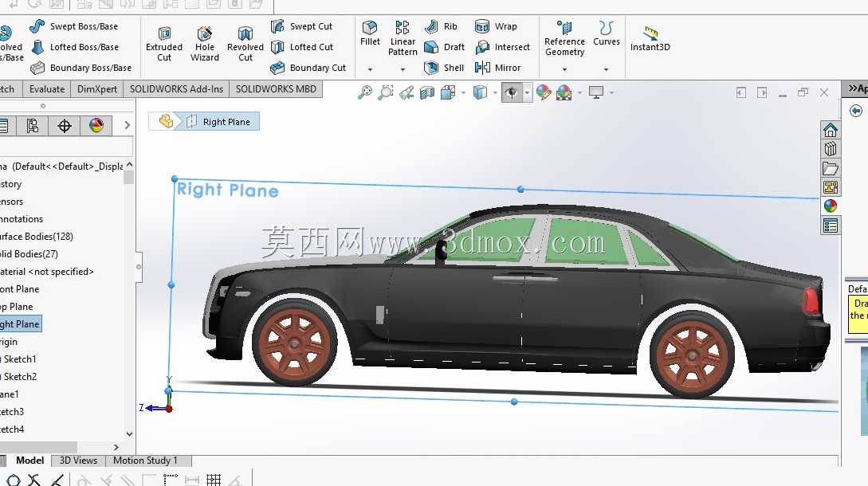Expand the Linear Pattern dropdown arrow
Viewport: 868px width, 486px height.
click(403, 69)
